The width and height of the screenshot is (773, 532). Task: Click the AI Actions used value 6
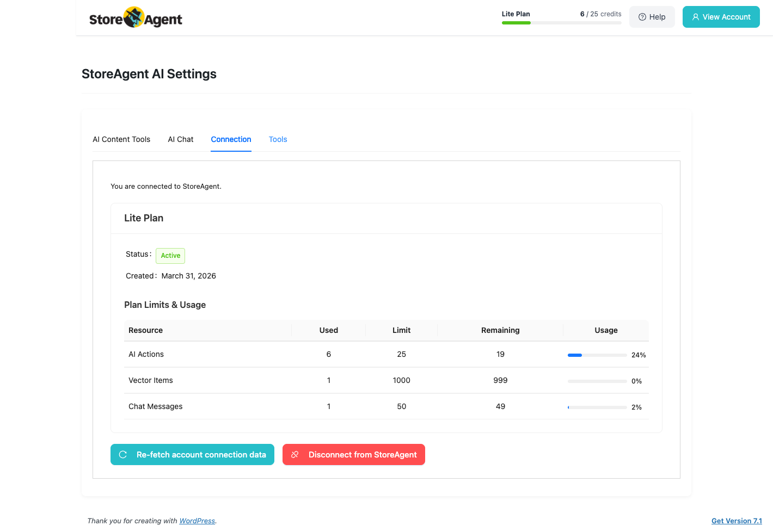coord(329,354)
